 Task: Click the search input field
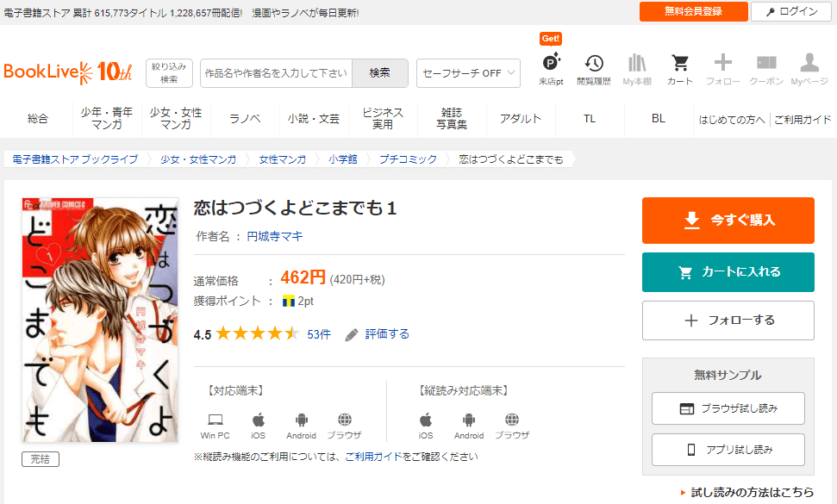(276, 73)
